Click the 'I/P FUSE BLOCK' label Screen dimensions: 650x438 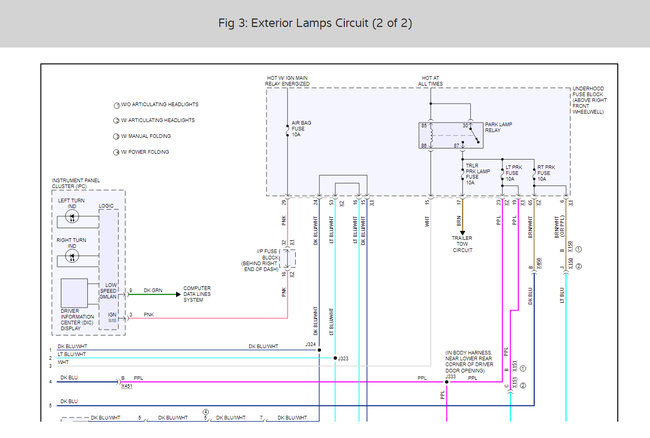point(260,260)
